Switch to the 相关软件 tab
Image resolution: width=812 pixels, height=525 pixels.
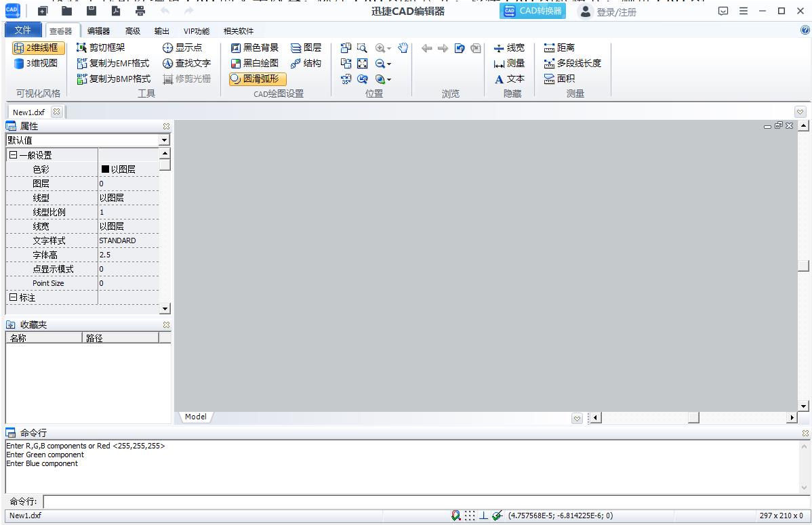coord(238,31)
